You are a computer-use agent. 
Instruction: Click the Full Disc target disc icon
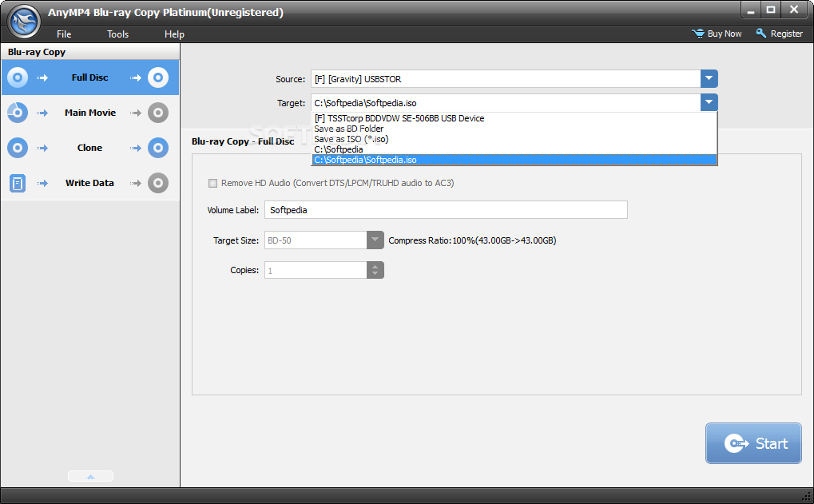coord(158,77)
